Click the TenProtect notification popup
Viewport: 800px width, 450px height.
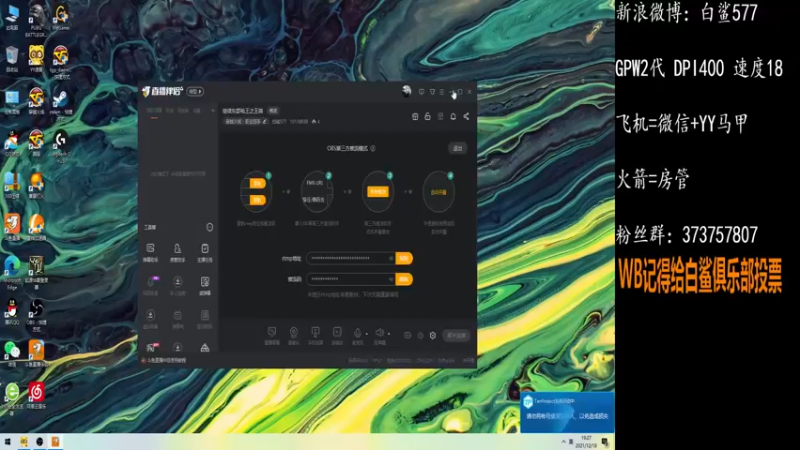point(567,412)
